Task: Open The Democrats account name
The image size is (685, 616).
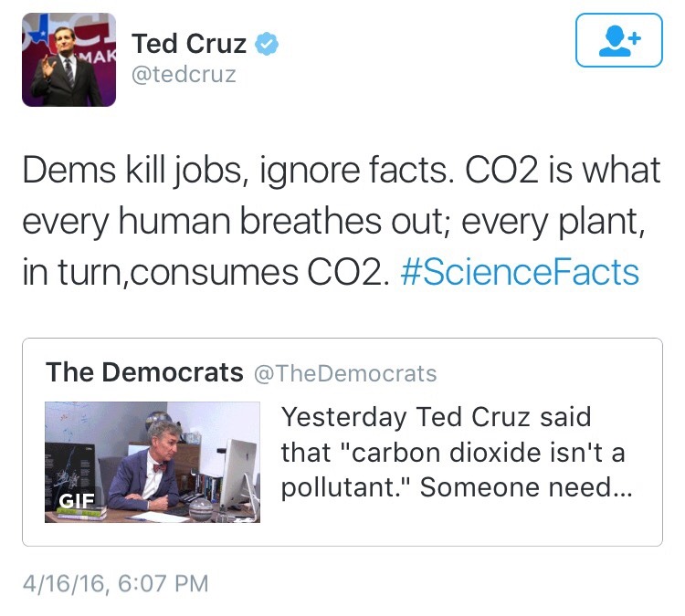Action: click(x=144, y=372)
